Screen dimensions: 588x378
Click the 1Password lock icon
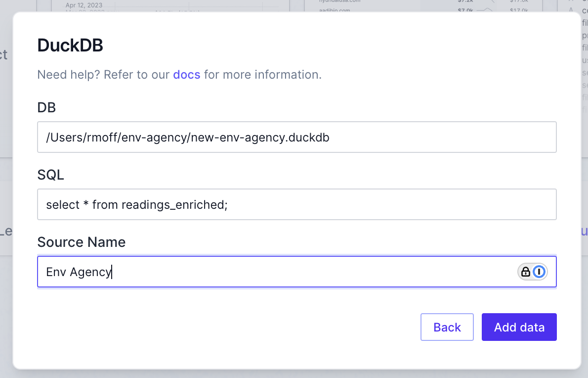(526, 272)
